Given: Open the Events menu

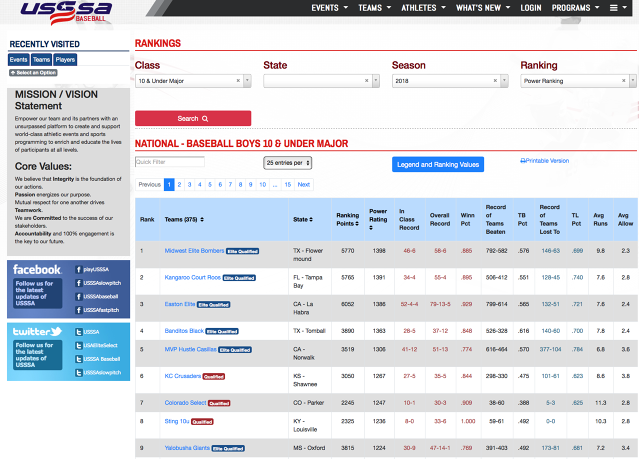Looking at the screenshot, I should click(x=329, y=8).
